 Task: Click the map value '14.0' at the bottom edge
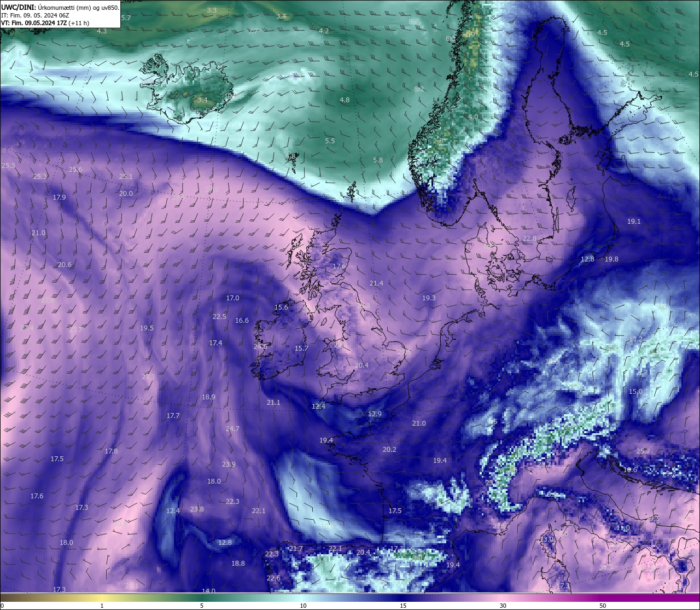[x=208, y=591]
